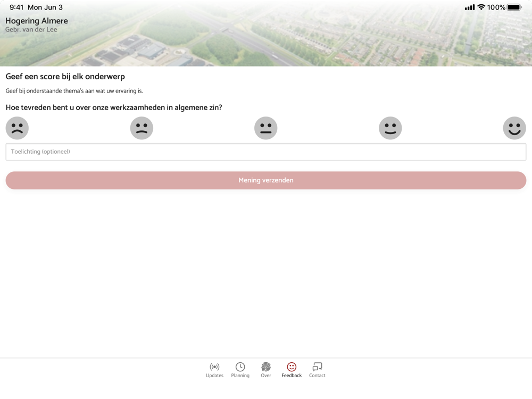The image size is (532, 399).
Task: Tap the Mon Jun 3 date
Action: [x=45, y=7]
